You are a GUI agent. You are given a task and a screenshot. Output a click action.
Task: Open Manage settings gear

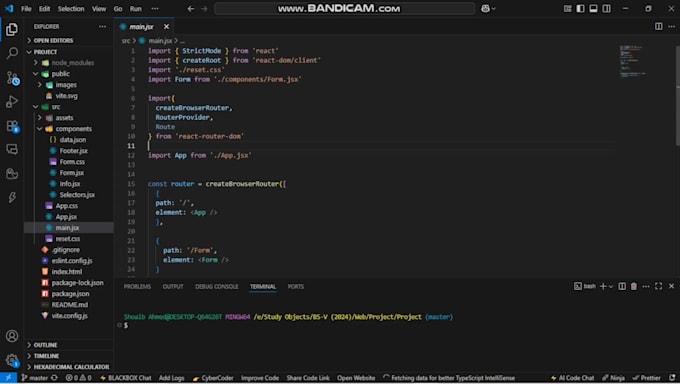click(12, 360)
